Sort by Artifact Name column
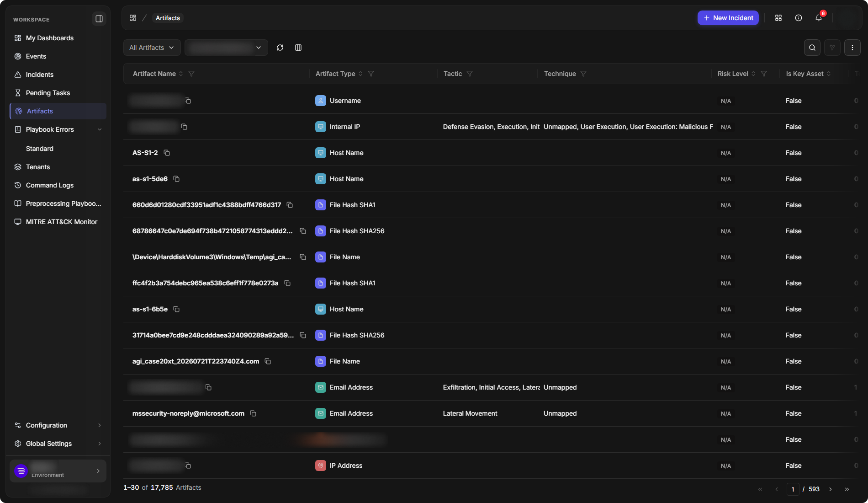The image size is (868, 503). tap(181, 74)
